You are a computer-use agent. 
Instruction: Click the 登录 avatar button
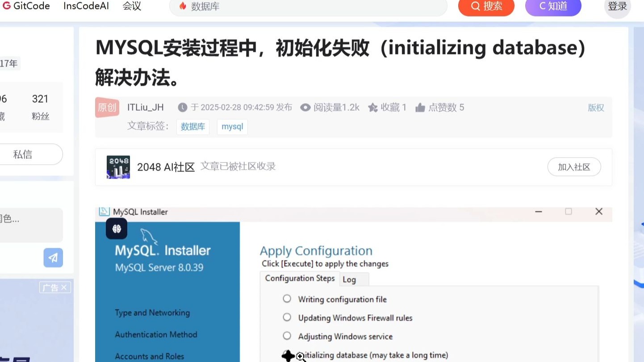618,6
